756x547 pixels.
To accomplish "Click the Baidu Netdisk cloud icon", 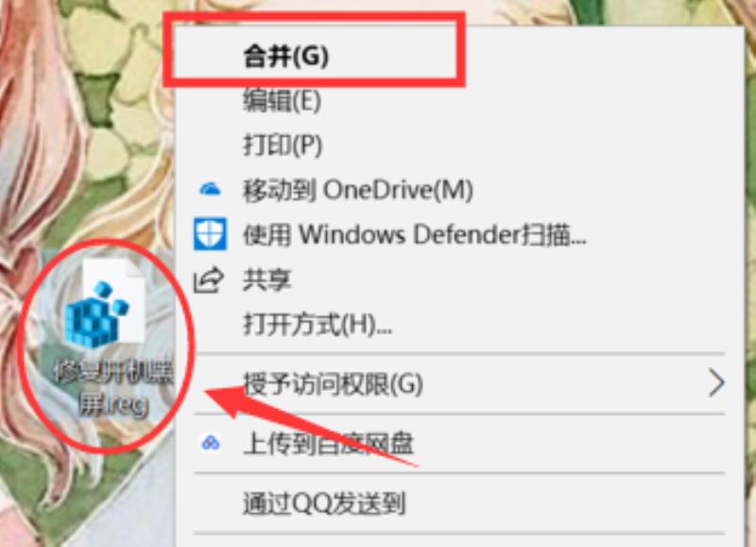I will click(x=211, y=442).
